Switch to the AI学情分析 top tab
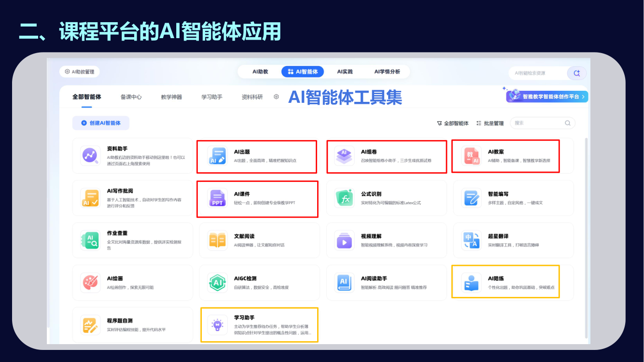644x362 pixels. click(x=387, y=71)
